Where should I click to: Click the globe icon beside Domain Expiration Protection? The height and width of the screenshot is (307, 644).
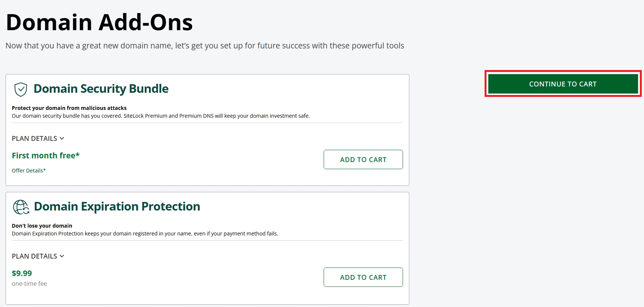pyautogui.click(x=20, y=207)
